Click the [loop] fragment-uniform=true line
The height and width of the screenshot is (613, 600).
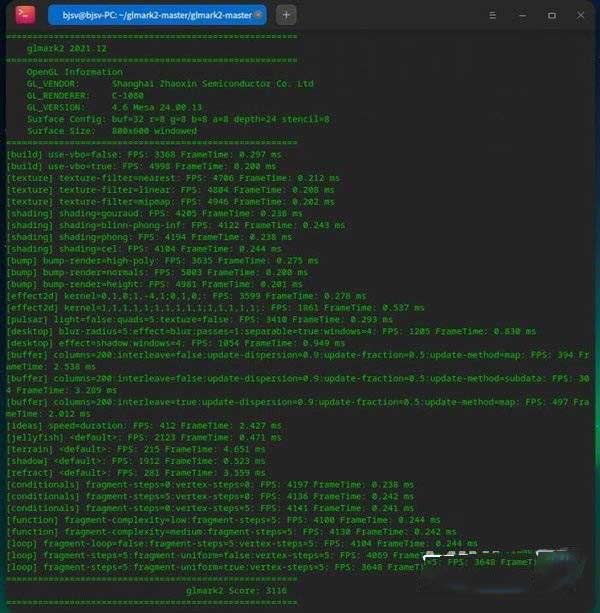(215, 567)
